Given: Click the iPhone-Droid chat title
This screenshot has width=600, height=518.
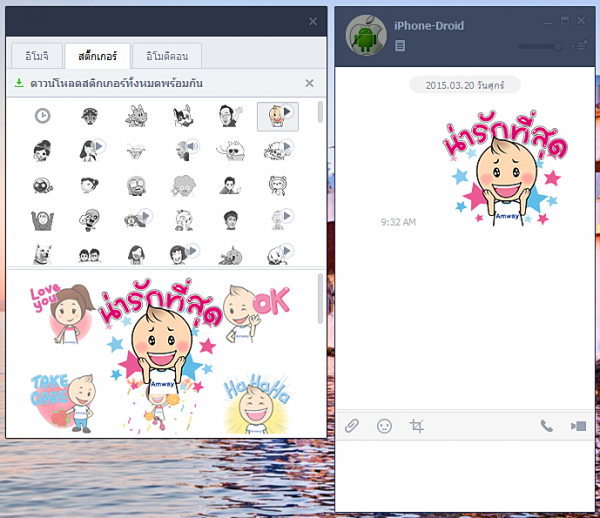Looking at the screenshot, I should coord(429,26).
